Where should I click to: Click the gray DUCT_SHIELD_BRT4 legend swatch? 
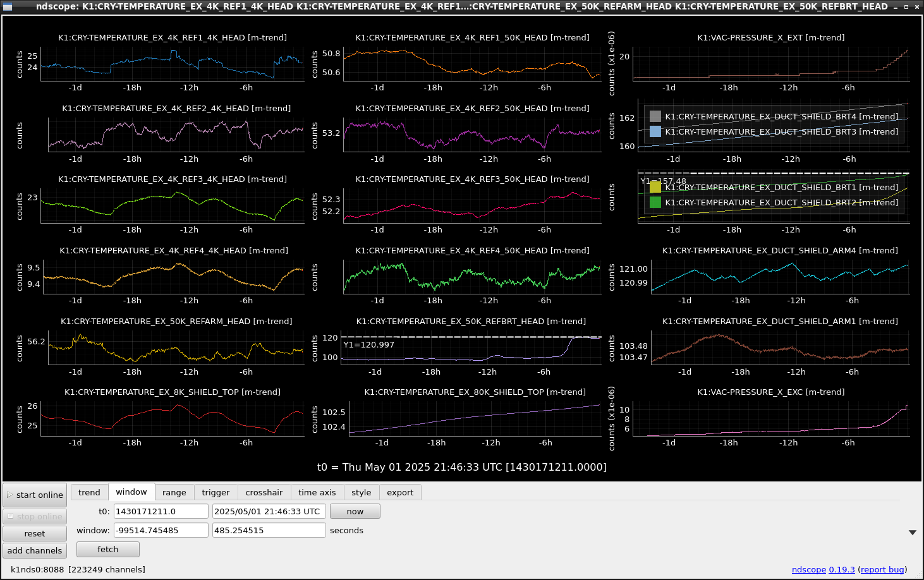pyautogui.click(x=655, y=116)
